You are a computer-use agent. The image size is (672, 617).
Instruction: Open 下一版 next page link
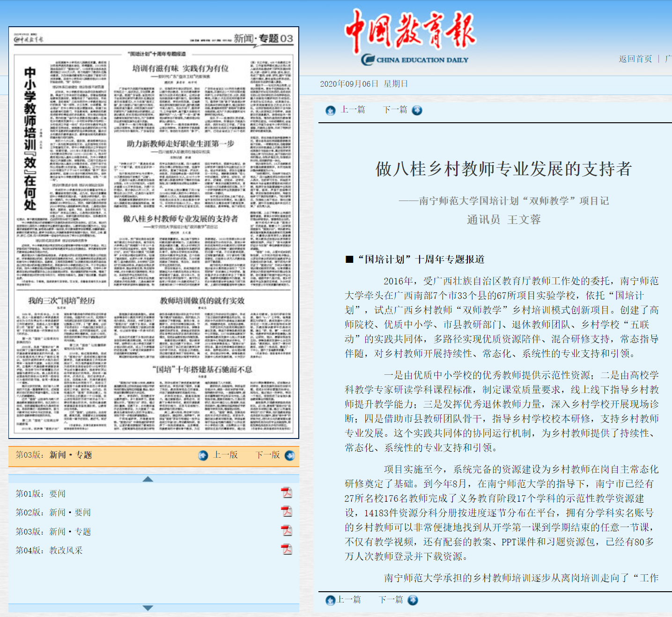(x=268, y=455)
